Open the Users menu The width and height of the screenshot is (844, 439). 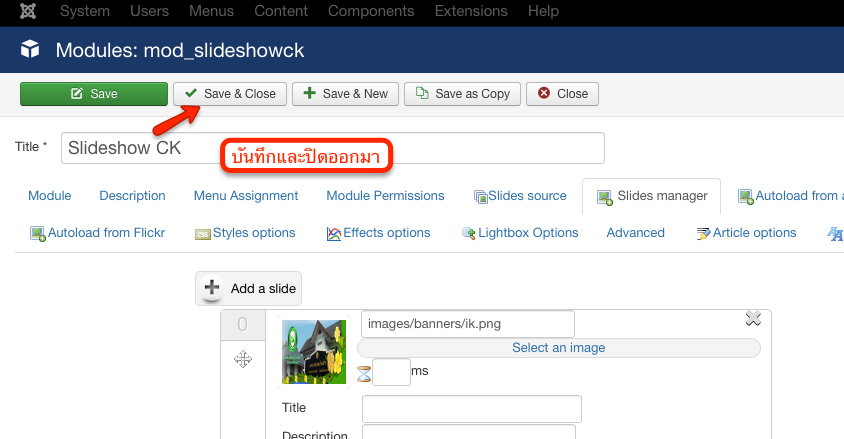[149, 12]
